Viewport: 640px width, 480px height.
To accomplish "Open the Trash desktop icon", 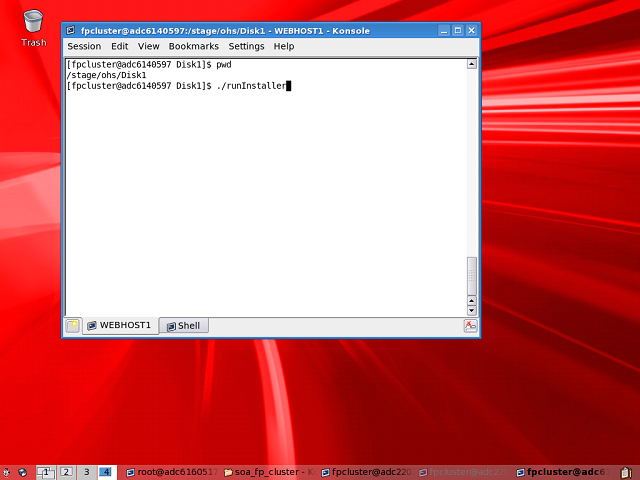I will pyautogui.click(x=33, y=28).
